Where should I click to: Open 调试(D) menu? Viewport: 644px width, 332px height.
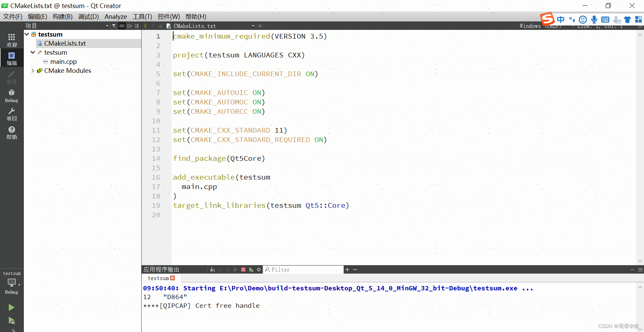[x=89, y=16]
